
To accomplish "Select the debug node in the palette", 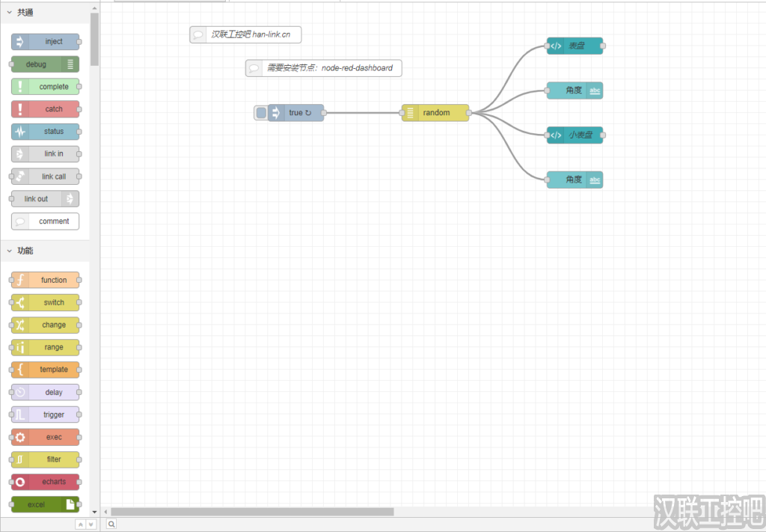I will point(45,64).
